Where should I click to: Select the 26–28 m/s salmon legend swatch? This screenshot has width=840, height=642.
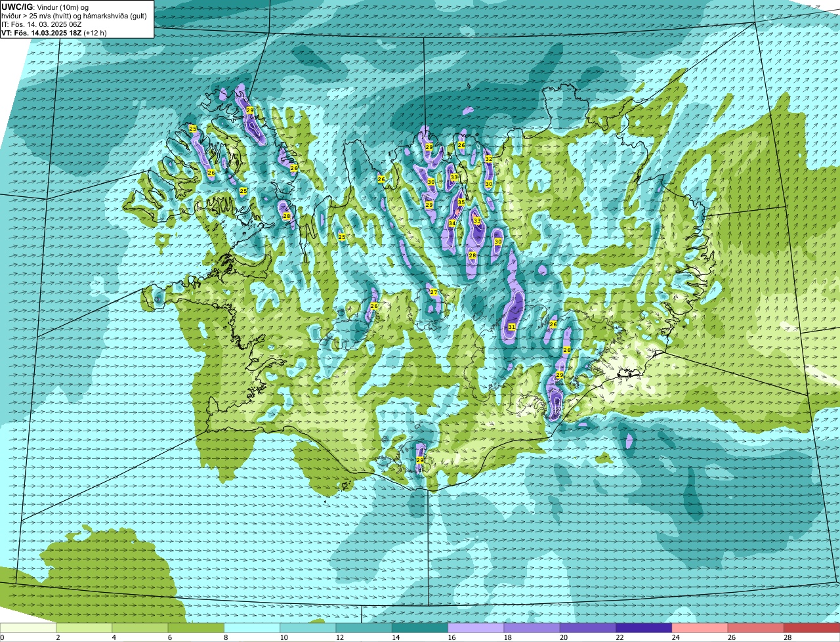(756, 628)
